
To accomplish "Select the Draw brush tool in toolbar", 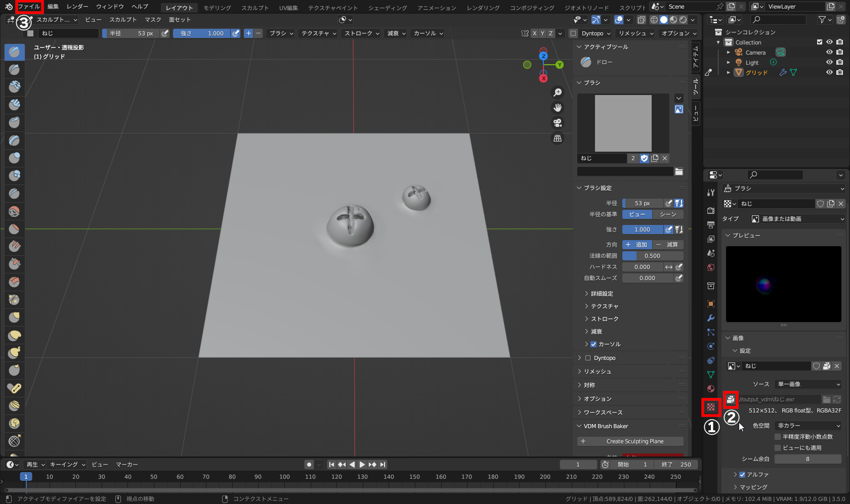I will [14, 52].
